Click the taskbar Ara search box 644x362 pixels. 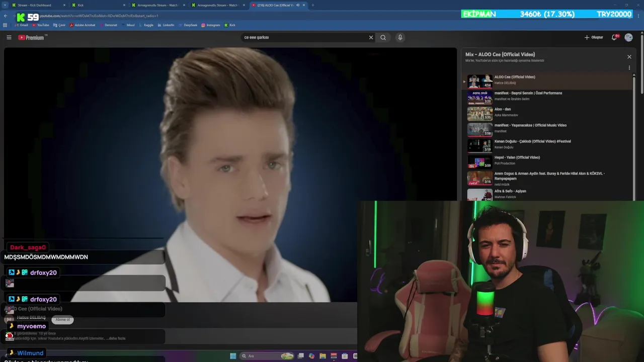267,356
